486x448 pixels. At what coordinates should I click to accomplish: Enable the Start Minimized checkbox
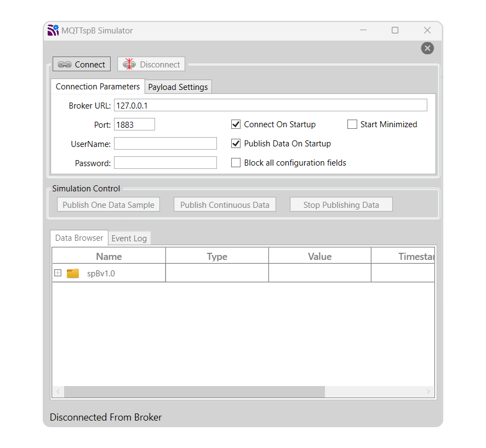[x=352, y=124]
